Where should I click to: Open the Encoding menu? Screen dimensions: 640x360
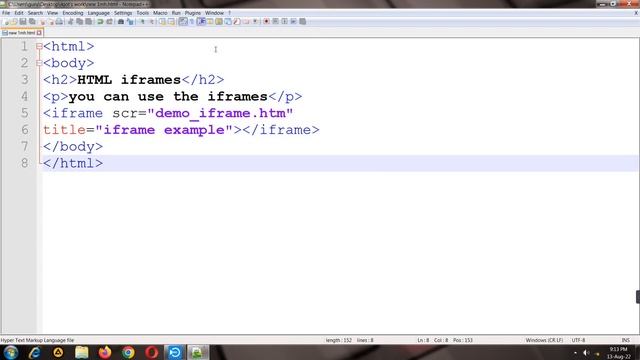73,13
